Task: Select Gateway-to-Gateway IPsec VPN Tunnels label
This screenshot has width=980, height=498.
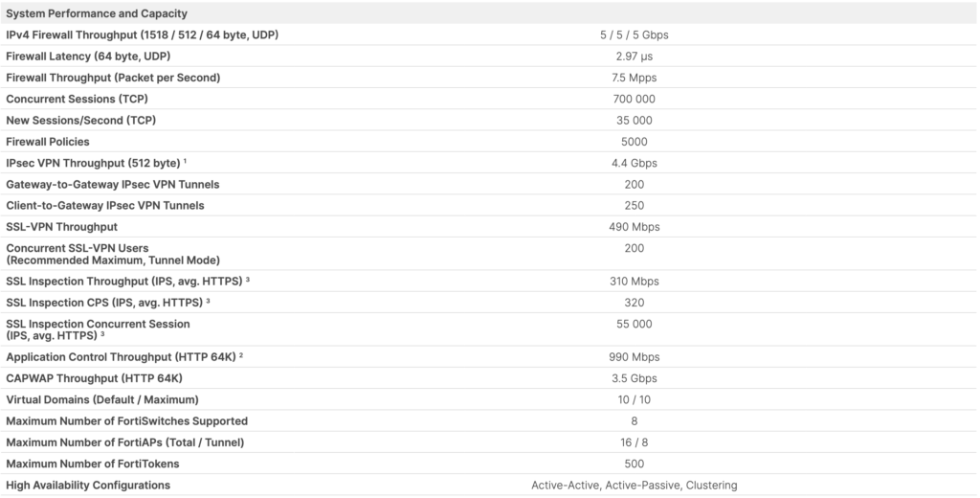Action: (x=113, y=185)
